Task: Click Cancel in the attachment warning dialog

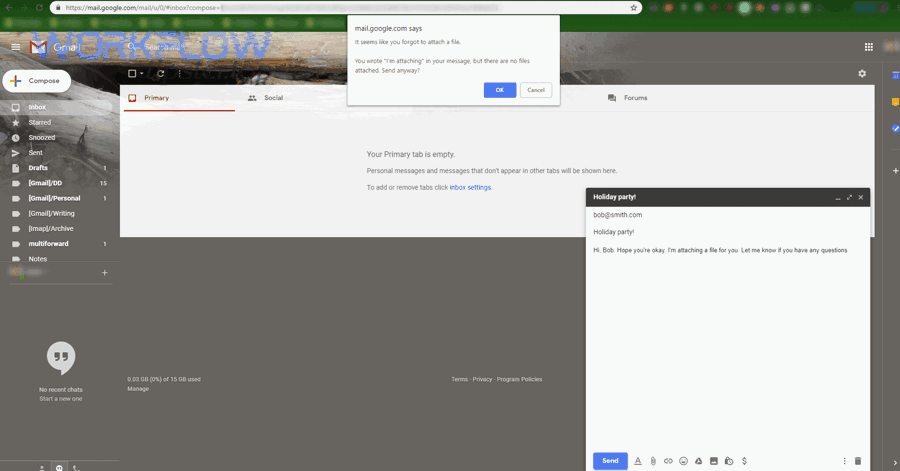Action: (536, 90)
